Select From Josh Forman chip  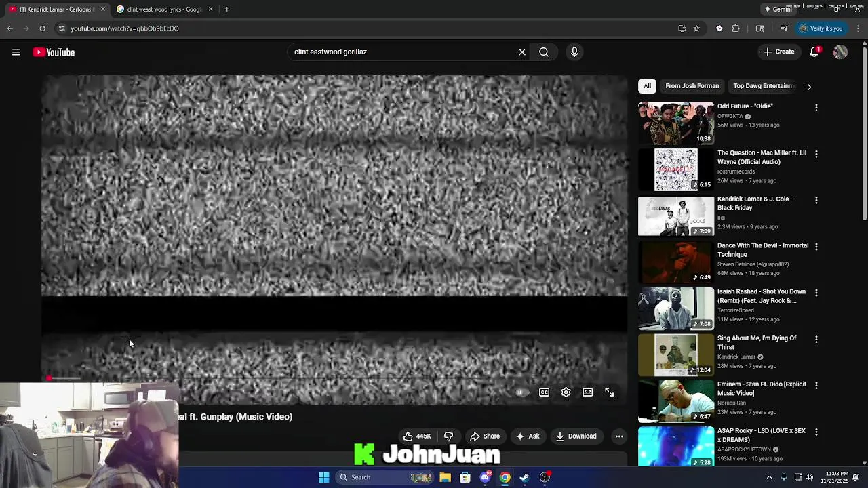(692, 86)
